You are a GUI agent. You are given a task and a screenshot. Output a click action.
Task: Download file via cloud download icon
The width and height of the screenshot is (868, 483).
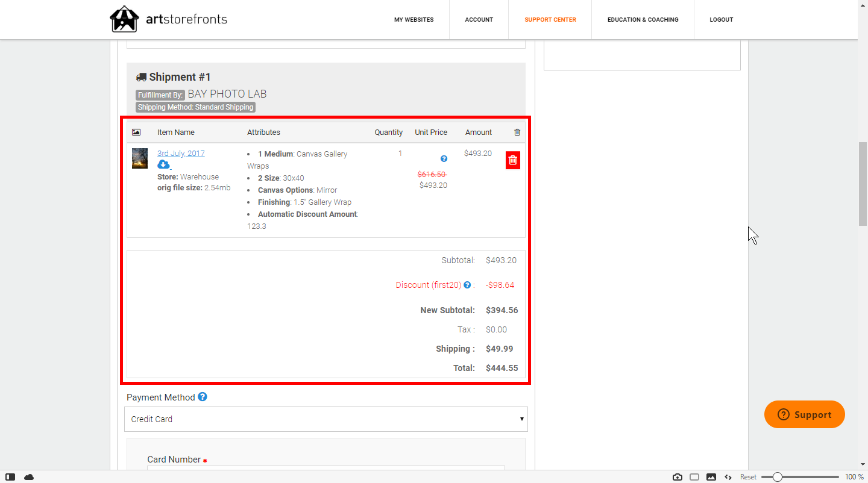click(x=163, y=164)
